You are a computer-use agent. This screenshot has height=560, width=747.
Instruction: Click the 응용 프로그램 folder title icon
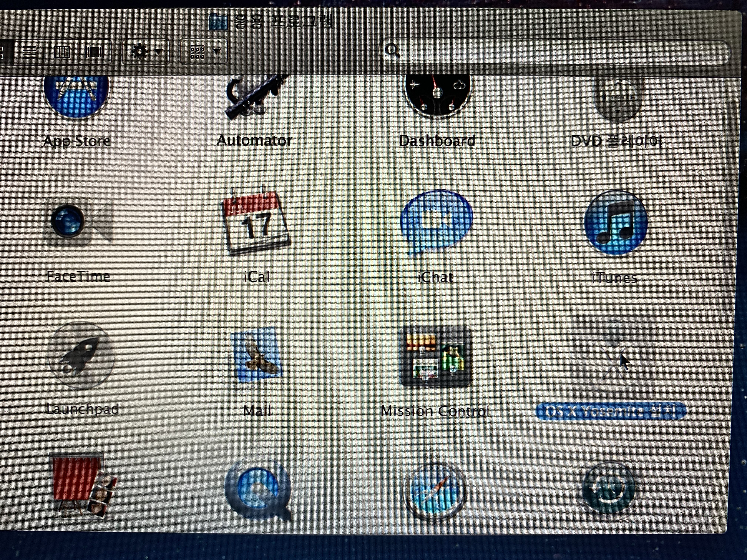coord(218,22)
